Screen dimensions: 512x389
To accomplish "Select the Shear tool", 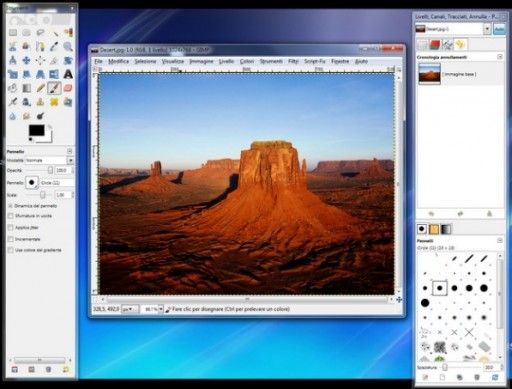I will coord(26,74).
